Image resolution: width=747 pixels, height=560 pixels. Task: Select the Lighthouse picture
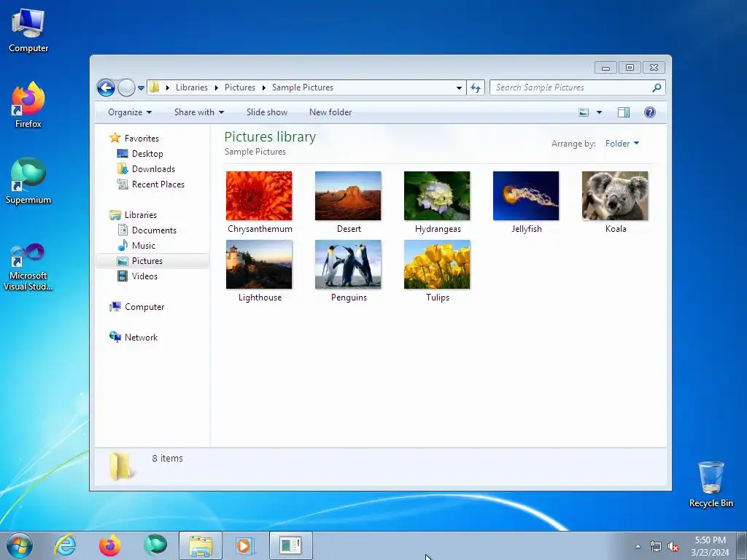point(259,271)
